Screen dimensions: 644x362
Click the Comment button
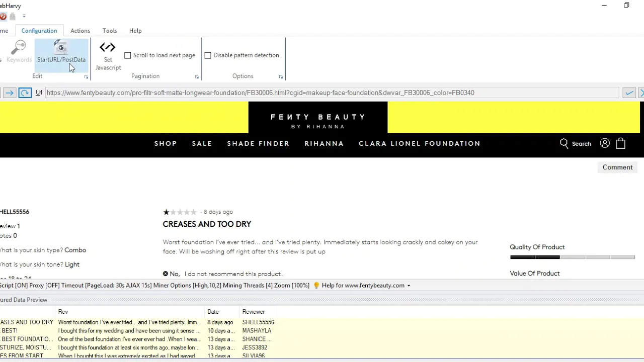pyautogui.click(x=617, y=167)
